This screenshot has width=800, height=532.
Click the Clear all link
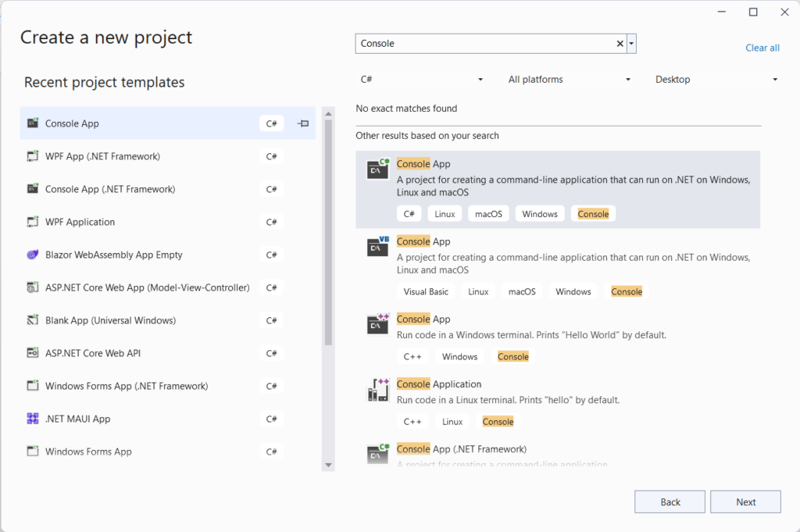point(762,48)
